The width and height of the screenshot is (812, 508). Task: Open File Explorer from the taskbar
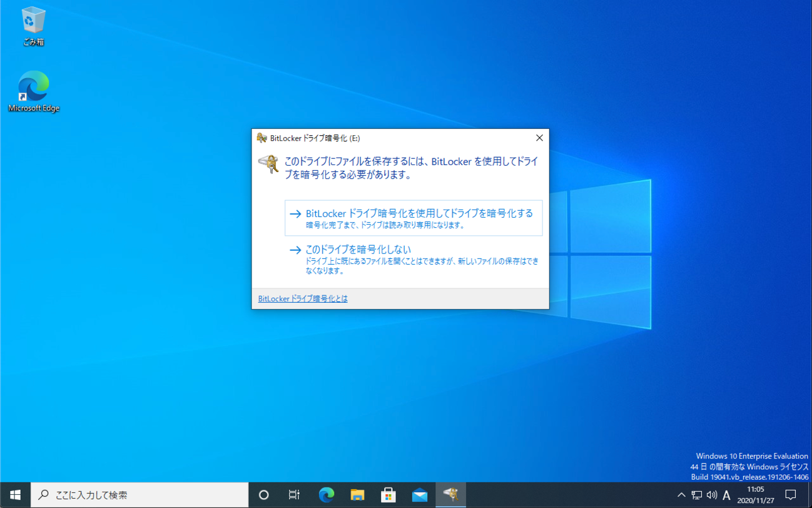[x=357, y=495]
